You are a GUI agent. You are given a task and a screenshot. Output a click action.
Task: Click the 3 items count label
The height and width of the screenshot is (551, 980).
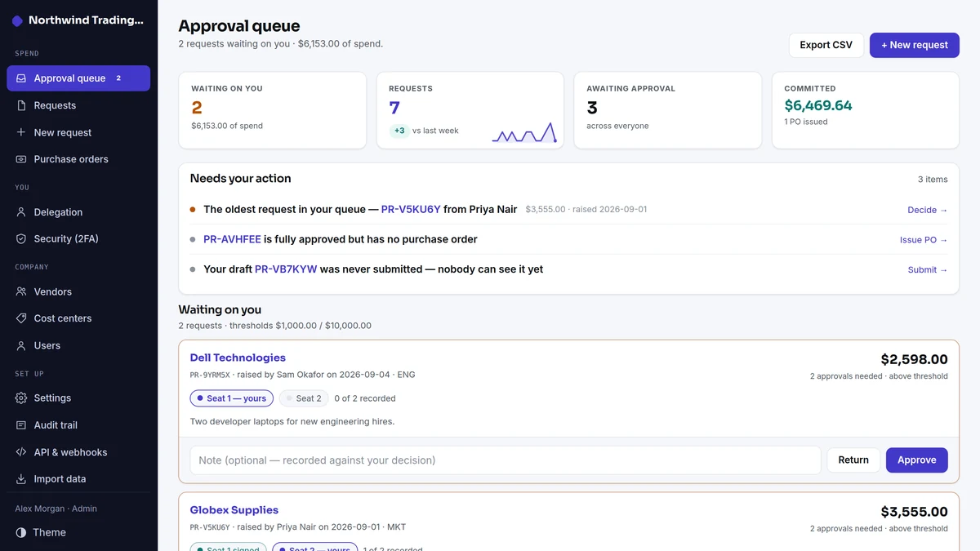(933, 180)
